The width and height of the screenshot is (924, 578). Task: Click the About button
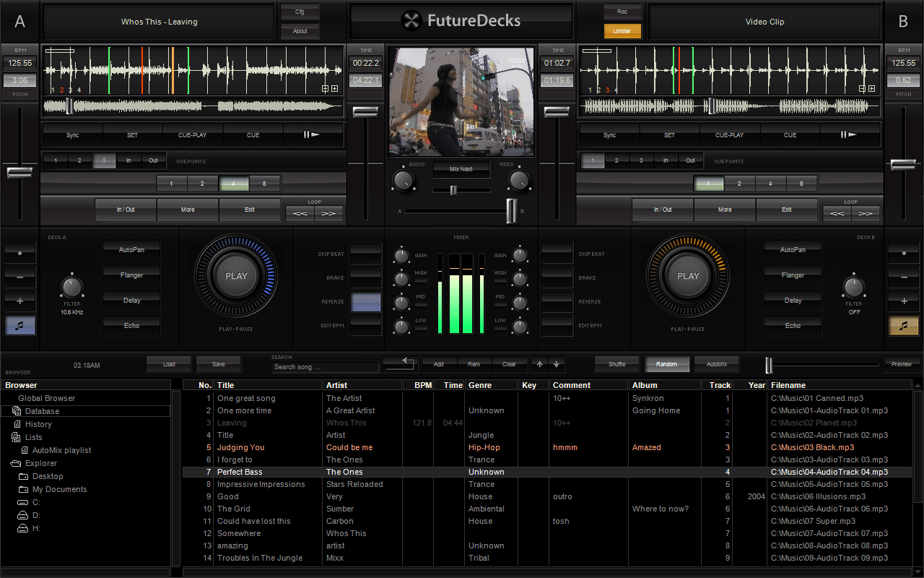coord(300,31)
